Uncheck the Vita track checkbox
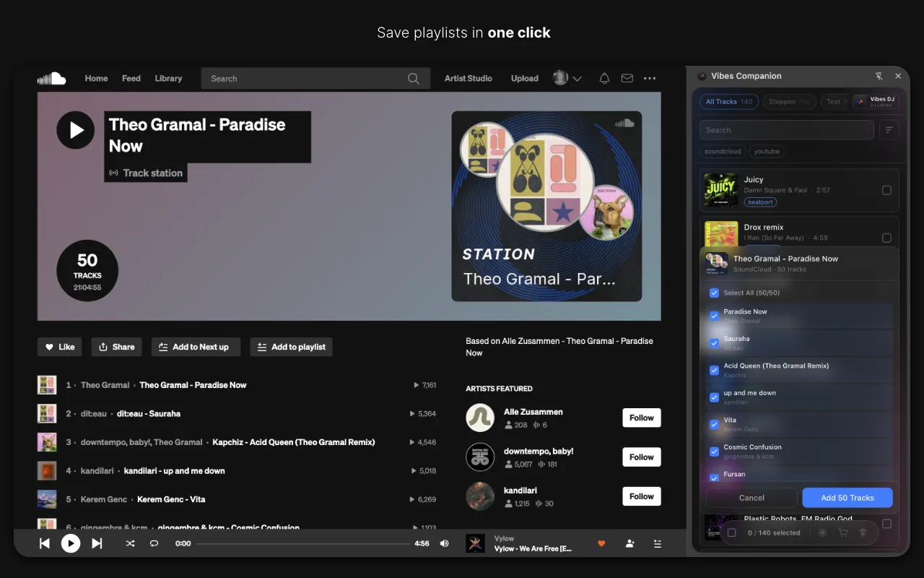The height and width of the screenshot is (578, 924). click(x=714, y=424)
